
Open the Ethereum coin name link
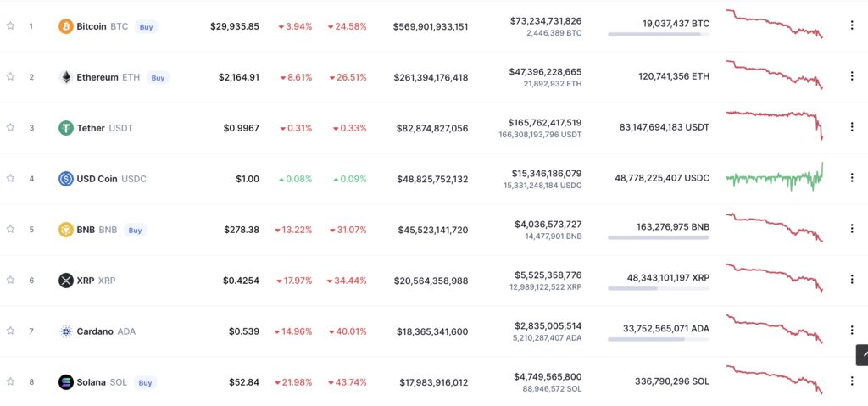pos(97,77)
